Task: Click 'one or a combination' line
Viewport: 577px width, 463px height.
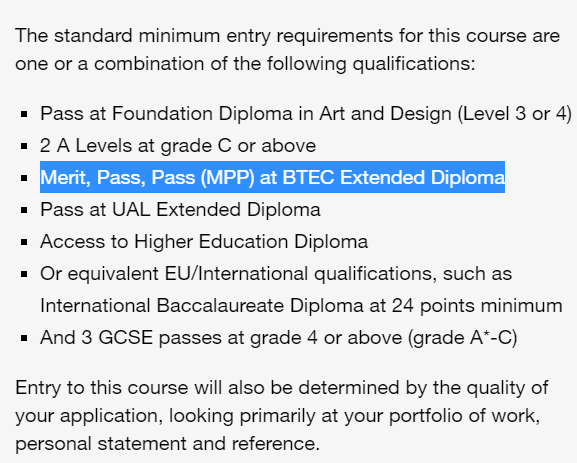Action: [x=245, y=64]
